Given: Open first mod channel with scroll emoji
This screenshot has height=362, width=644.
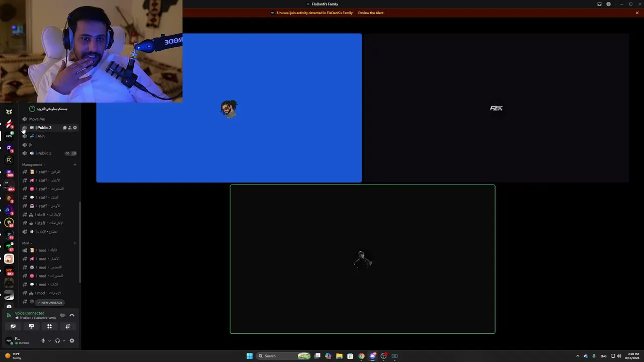Looking at the screenshot, I should pyautogui.click(x=49, y=250).
